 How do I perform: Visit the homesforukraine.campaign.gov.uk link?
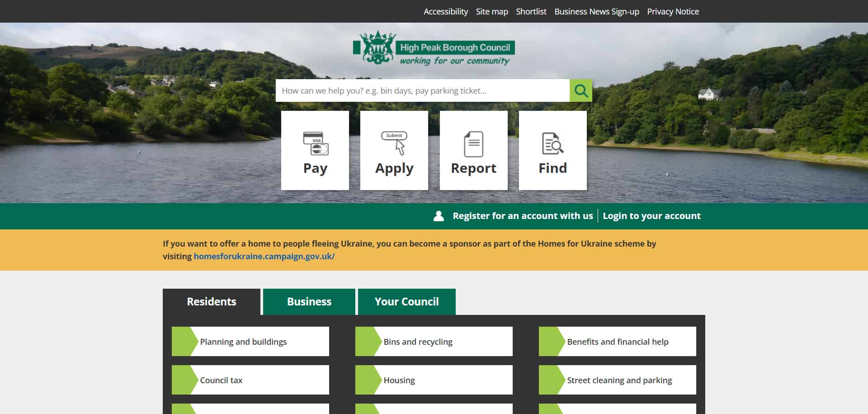coord(264,257)
